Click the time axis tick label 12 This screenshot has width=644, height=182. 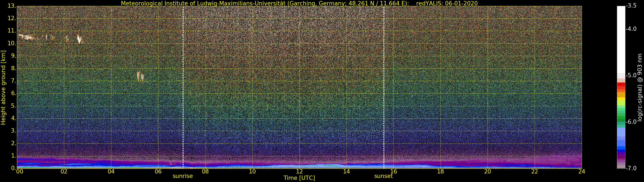pyautogui.click(x=299, y=172)
